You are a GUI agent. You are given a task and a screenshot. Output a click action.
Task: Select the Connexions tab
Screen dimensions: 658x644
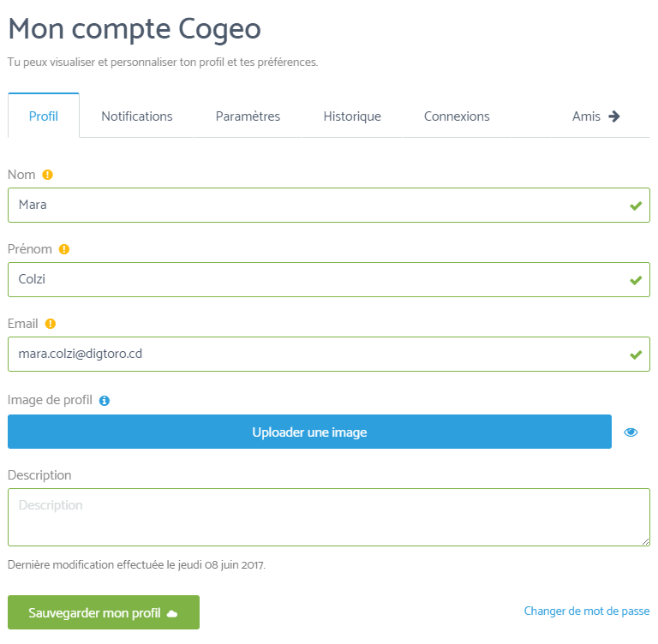click(x=457, y=116)
